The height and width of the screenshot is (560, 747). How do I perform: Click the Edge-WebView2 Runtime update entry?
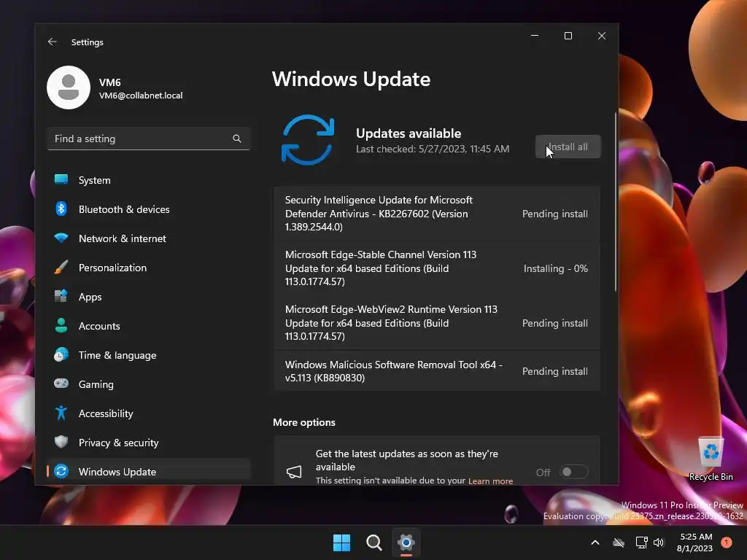(437, 323)
